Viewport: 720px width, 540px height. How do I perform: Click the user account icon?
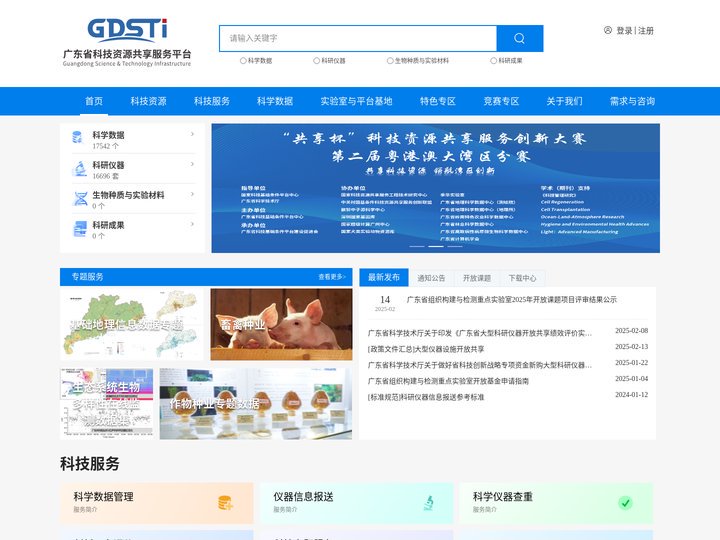pyautogui.click(x=608, y=30)
